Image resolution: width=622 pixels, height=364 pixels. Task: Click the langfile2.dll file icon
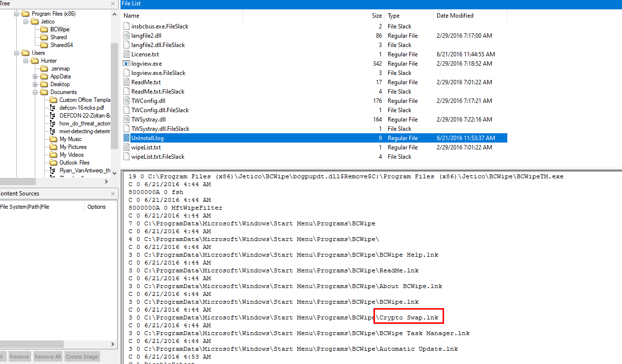tap(126, 36)
